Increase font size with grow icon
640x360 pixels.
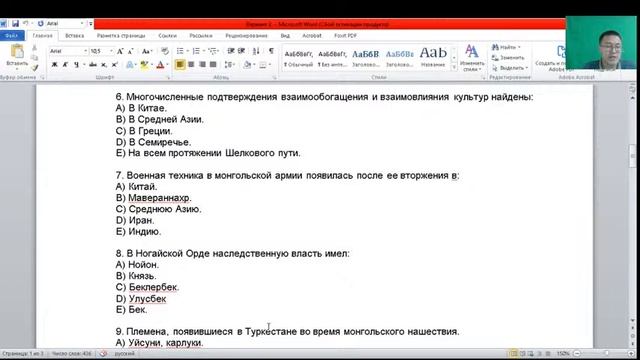120,51
